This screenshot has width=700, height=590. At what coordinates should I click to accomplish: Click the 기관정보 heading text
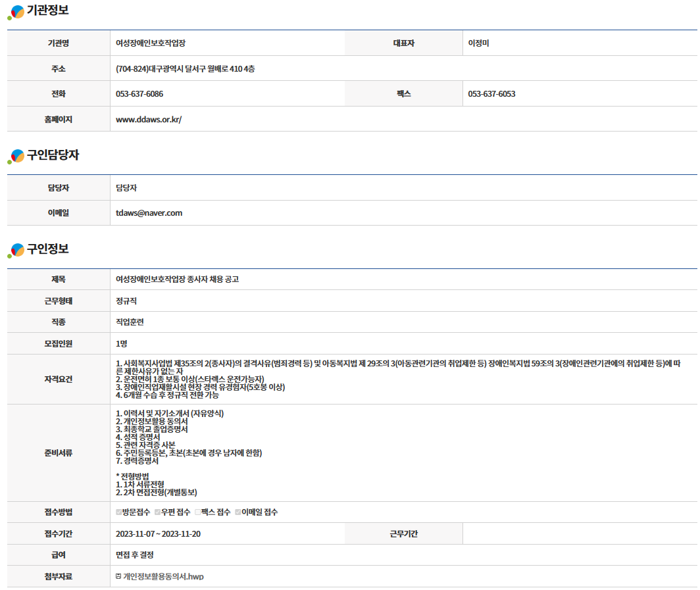47,11
